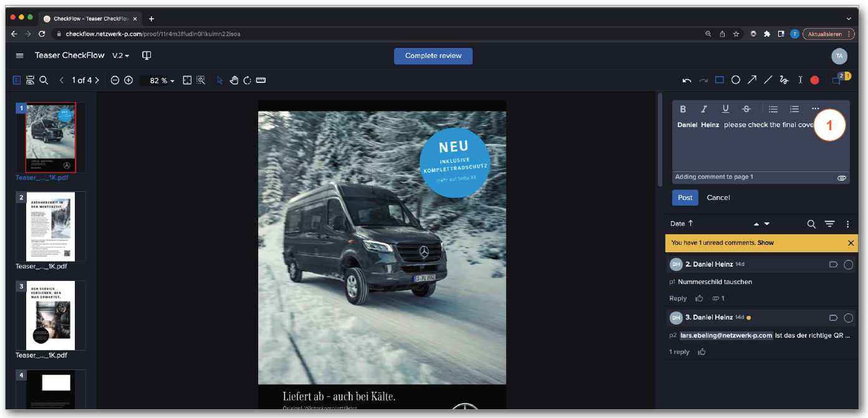Click the Complete review button

(x=433, y=56)
